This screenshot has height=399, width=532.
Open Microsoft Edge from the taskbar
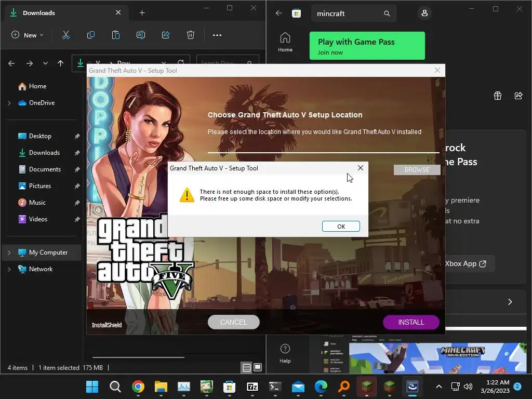click(x=321, y=387)
